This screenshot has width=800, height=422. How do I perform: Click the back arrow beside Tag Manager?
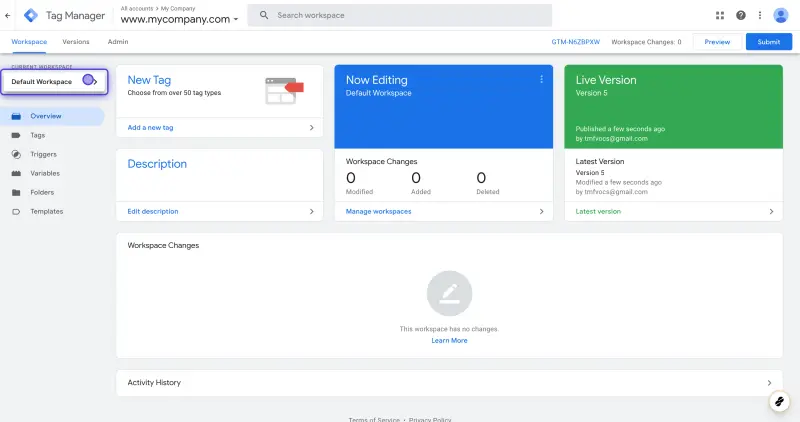[x=8, y=15]
